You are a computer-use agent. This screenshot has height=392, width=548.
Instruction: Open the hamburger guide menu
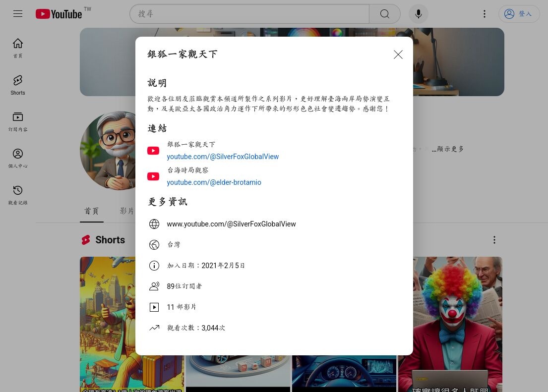point(18,14)
